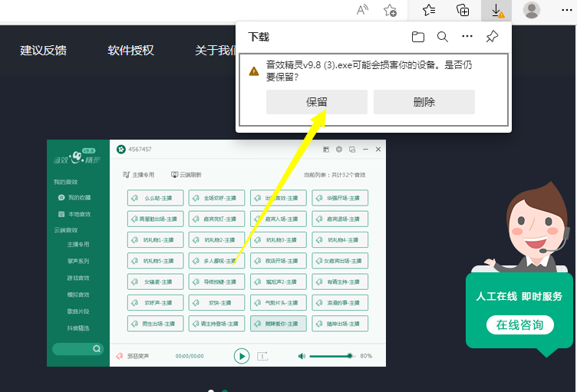
Task: Click 保留 to keep the download
Action: (316, 102)
